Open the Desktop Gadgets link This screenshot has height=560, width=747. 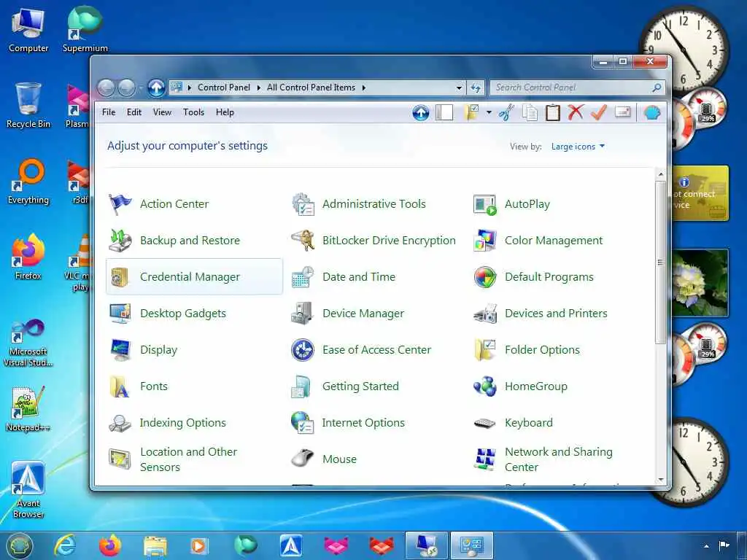point(183,314)
